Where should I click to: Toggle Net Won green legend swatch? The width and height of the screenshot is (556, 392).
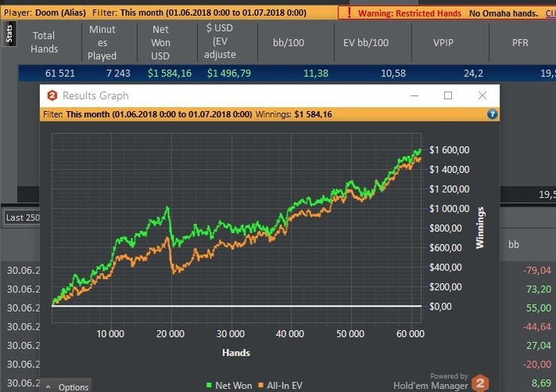click(x=209, y=385)
